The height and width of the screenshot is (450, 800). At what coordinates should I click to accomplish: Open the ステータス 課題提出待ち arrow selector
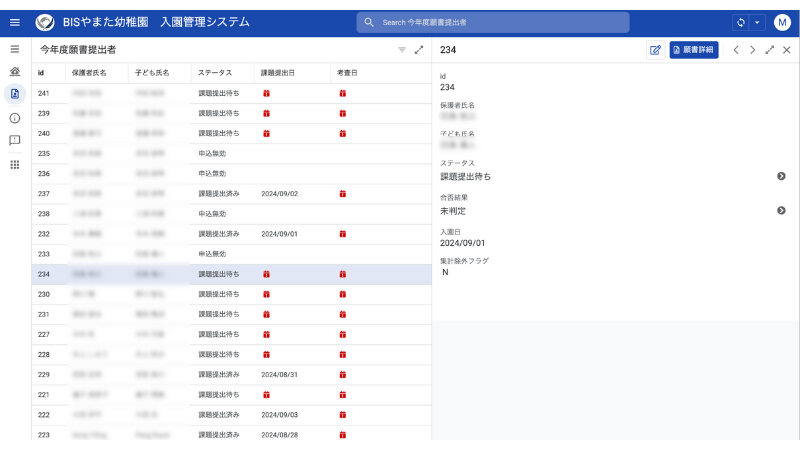pyautogui.click(x=781, y=176)
